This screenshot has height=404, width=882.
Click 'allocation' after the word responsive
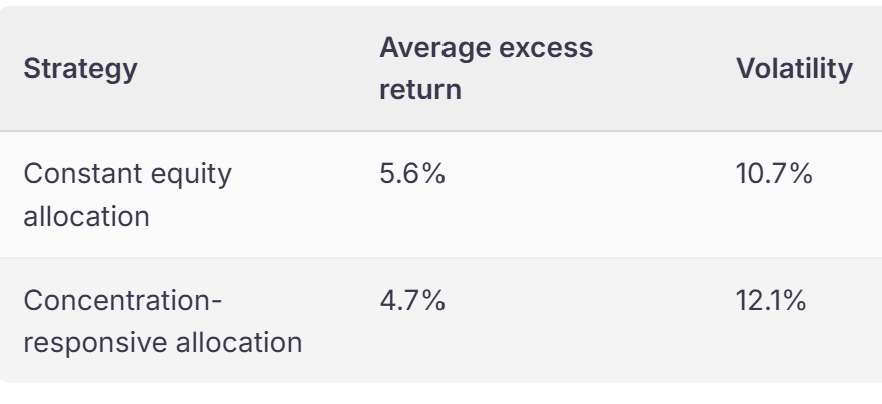(238, 343)
